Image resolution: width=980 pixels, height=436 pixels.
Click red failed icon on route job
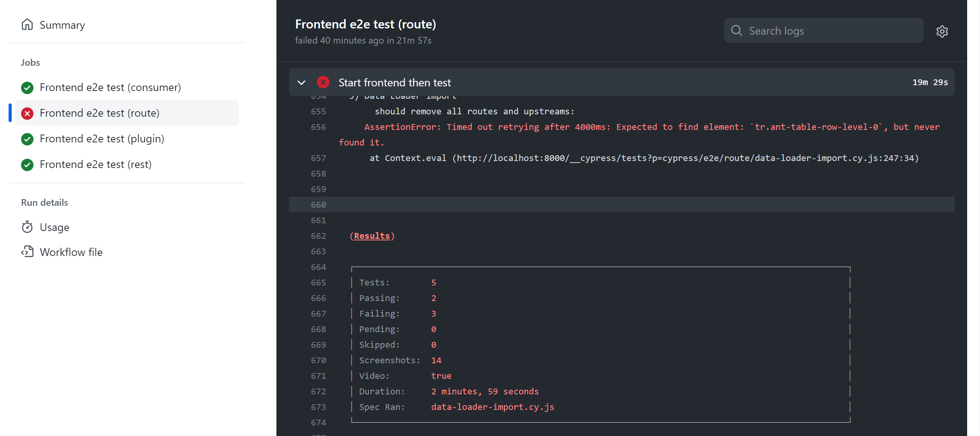(27, 113)
